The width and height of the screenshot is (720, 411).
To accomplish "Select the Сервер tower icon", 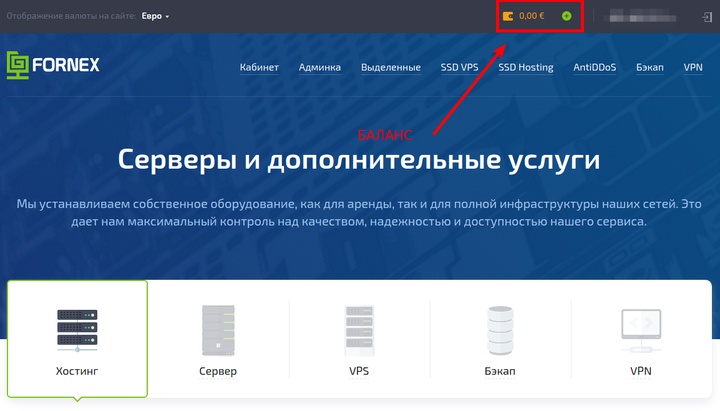I will click(x=218, y=330).
